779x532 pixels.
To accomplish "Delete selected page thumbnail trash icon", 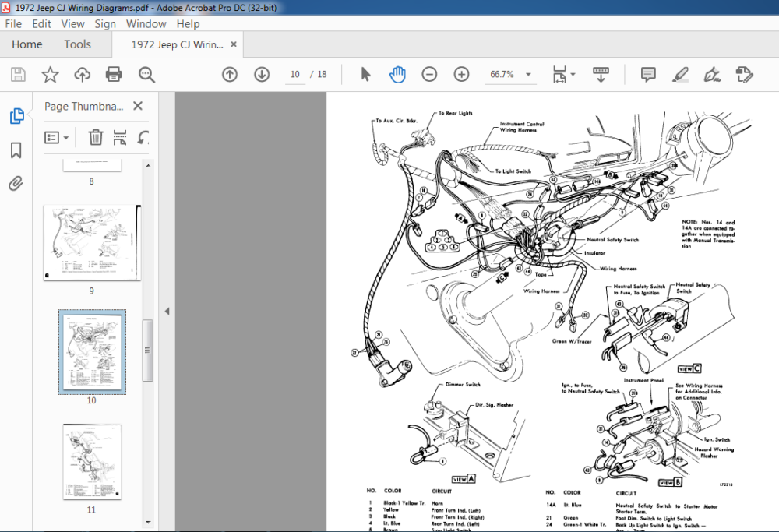I will (95, 137).
